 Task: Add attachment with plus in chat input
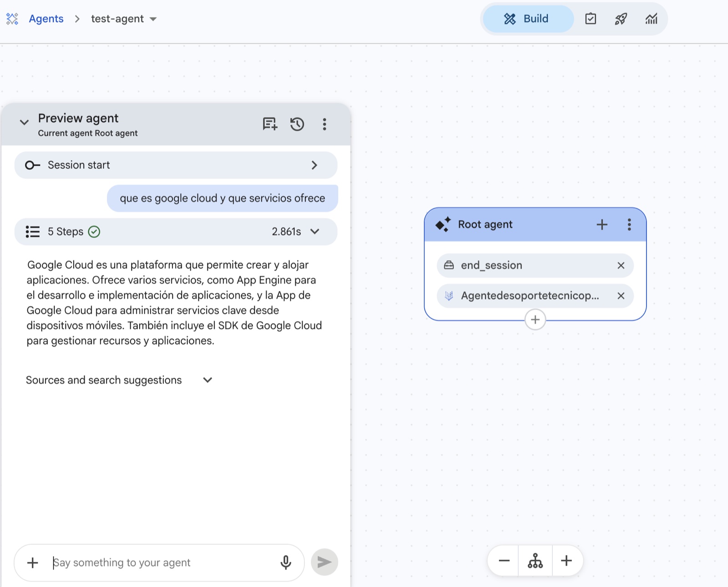pos(33,563)
